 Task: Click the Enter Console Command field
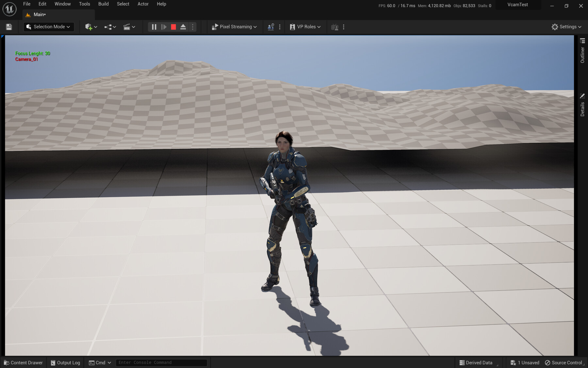click(x=161, y=362)
